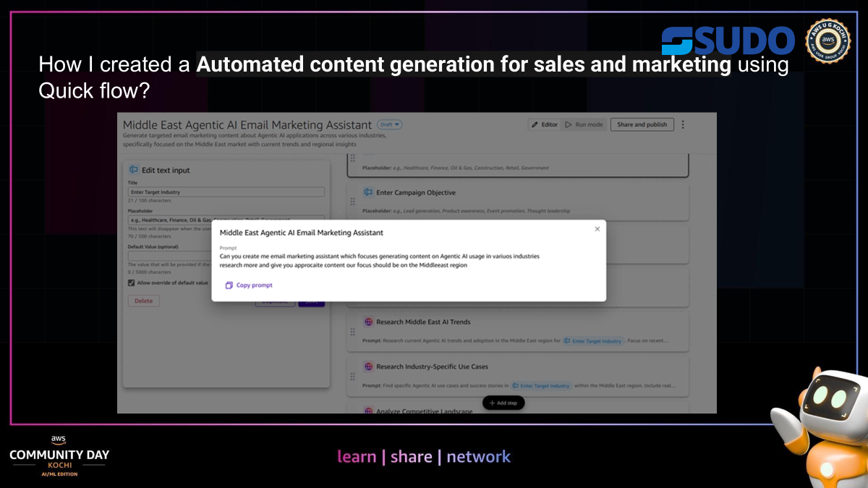Click the Copy prompt link
Viewport: 868px width, 488px height.
(x=249, y=285)
